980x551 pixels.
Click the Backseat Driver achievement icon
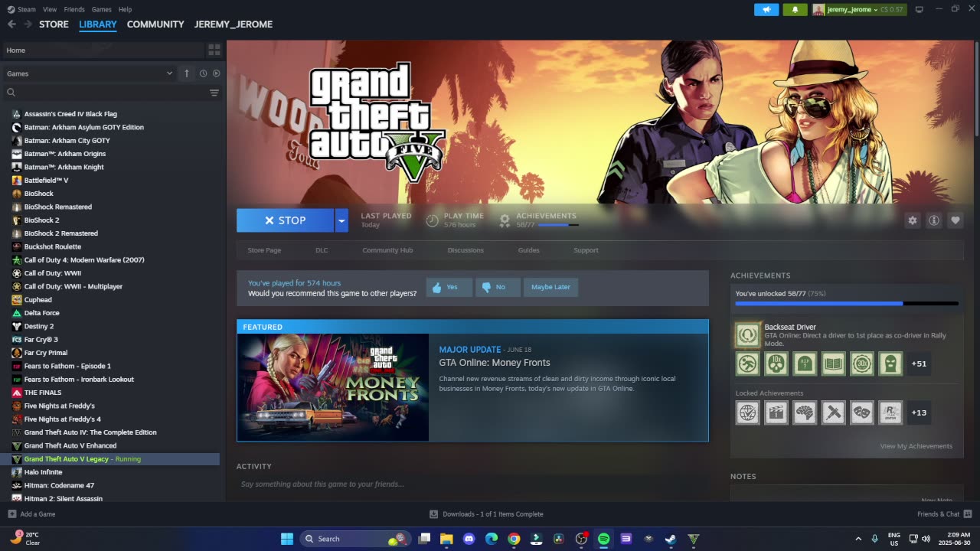coord(747,334)
